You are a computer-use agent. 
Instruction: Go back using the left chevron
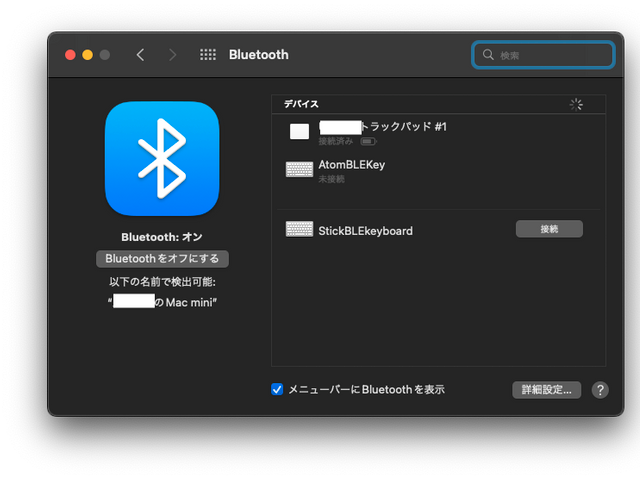click(x=140, y=55)
